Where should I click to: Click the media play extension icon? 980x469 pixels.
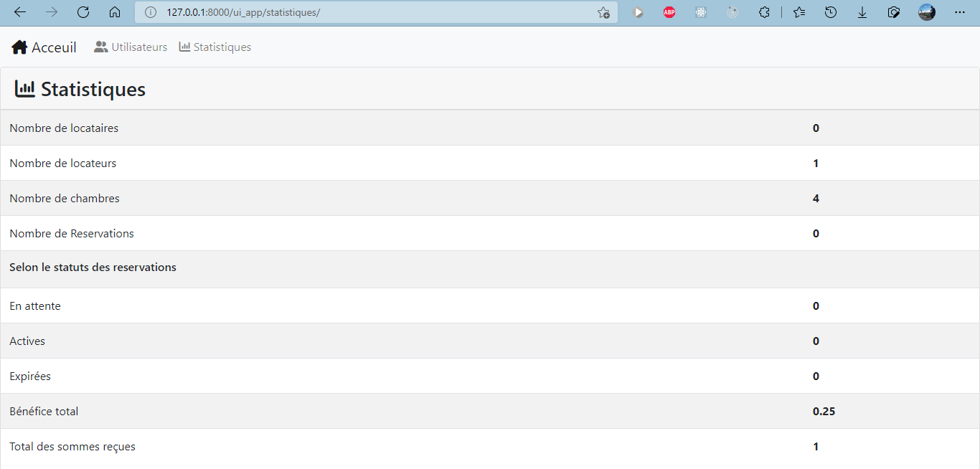(638, 12)
